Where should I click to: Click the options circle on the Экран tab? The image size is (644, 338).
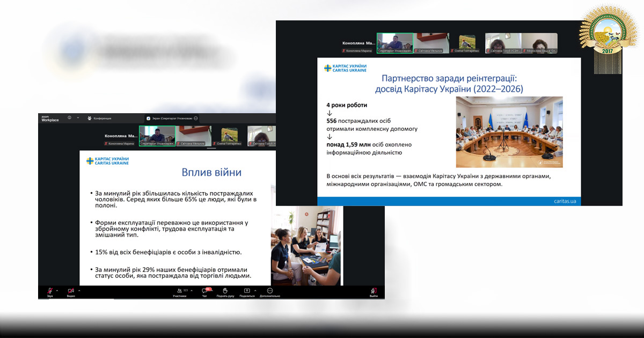click(x=196, y=118)
